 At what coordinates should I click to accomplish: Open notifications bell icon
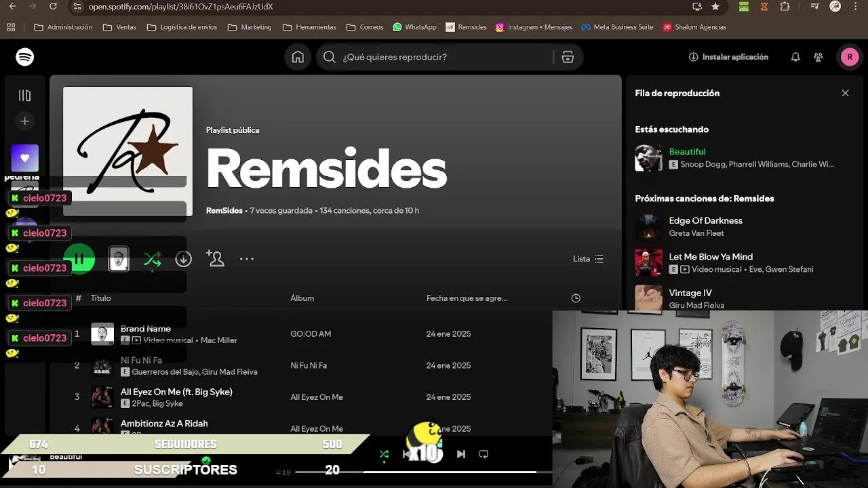(x=795, y=57)
